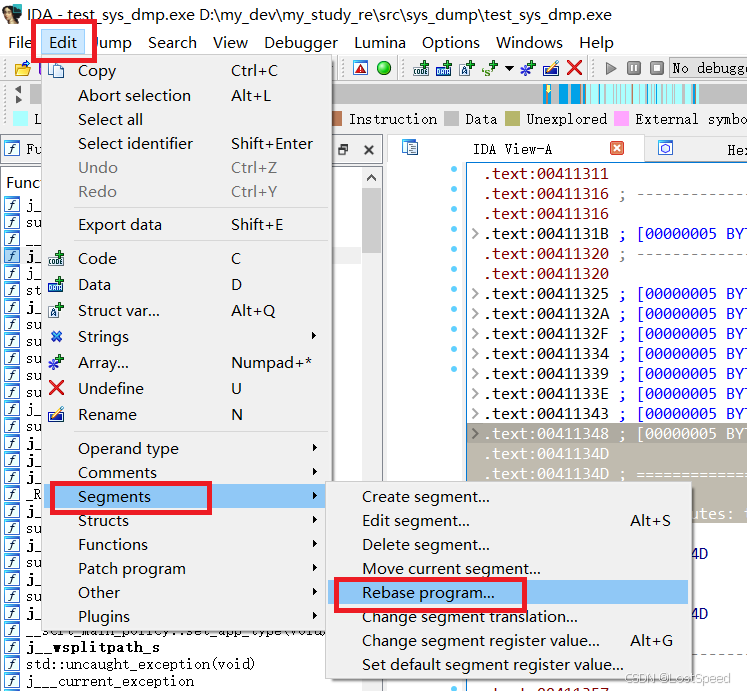Viewport: 747px width, 691px height.
Task: Click the Functions list scroll up arrow
Action: [x=371, y=178]
